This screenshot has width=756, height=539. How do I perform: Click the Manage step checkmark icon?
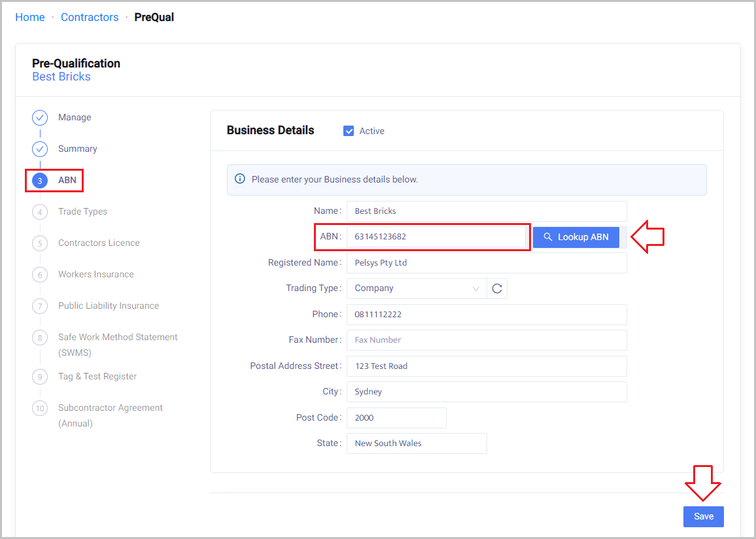[x=40, y=118]
